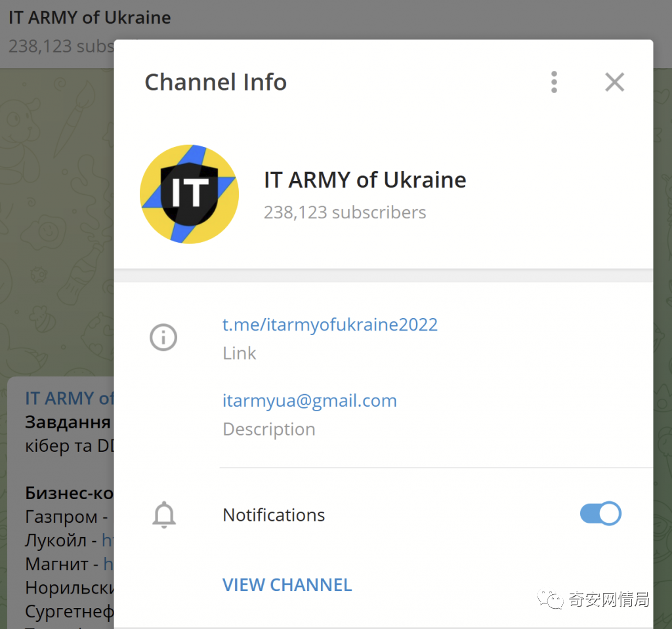Click the info circle icon
Image resolution: width=672 pixels, height=629 pixels.
coord(163,338)
